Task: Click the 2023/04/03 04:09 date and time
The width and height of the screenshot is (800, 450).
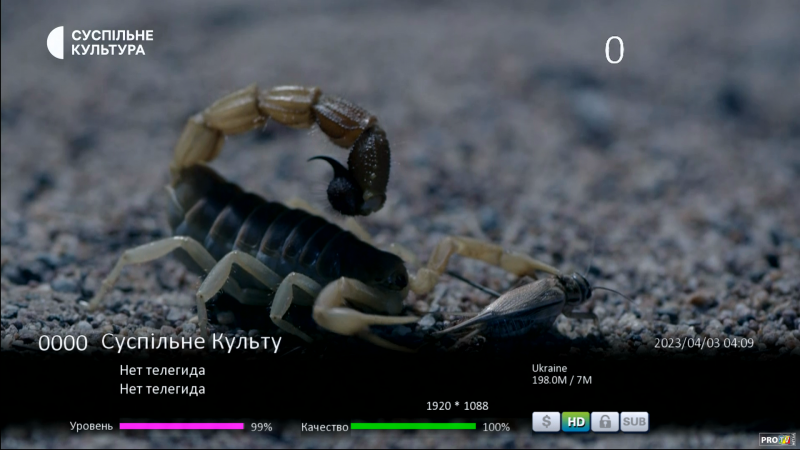Action: click(703, 343)
